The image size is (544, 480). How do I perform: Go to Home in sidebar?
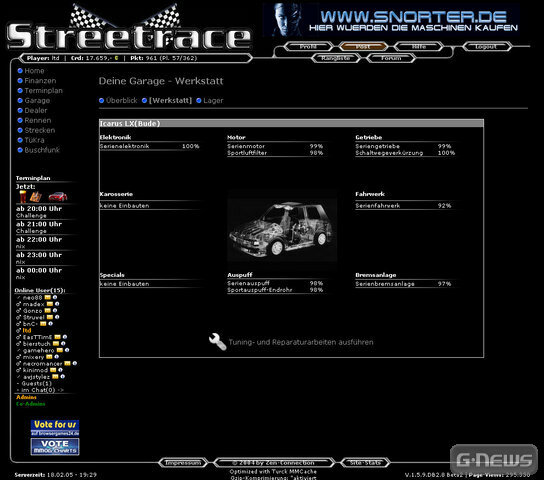pos(34,71)
